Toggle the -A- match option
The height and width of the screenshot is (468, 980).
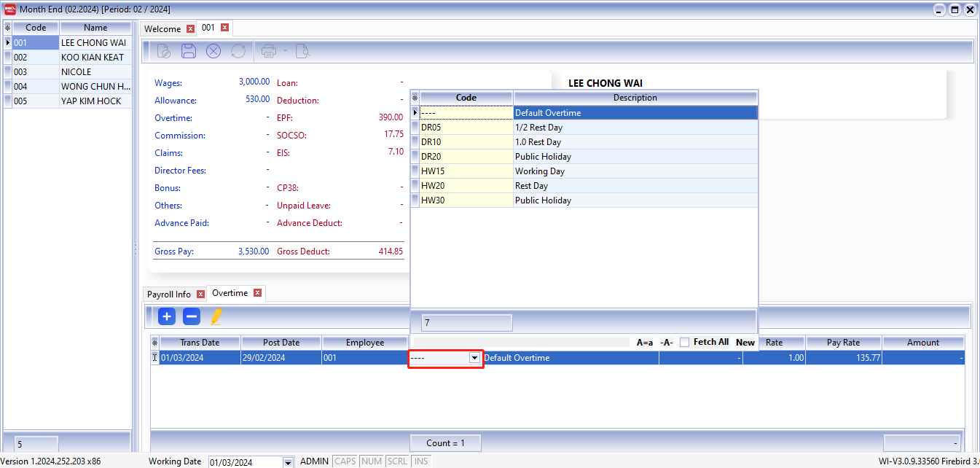pos(666,343)
